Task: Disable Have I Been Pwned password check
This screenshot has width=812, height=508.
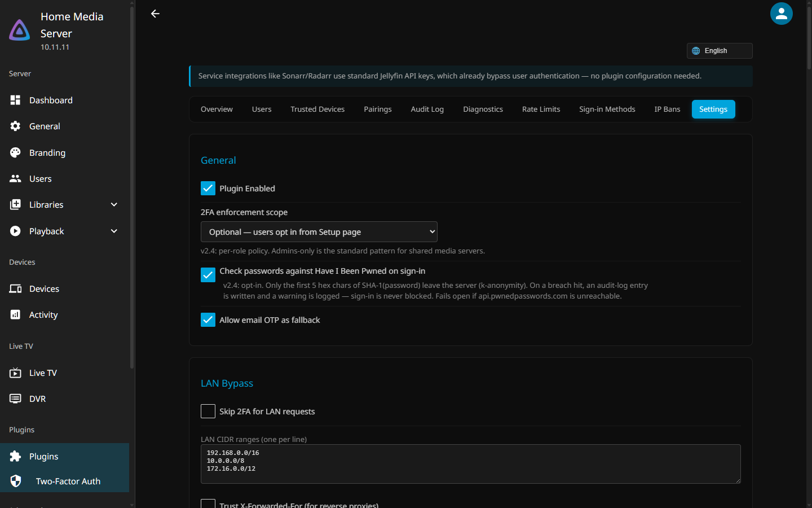Action: pos(208,275)
